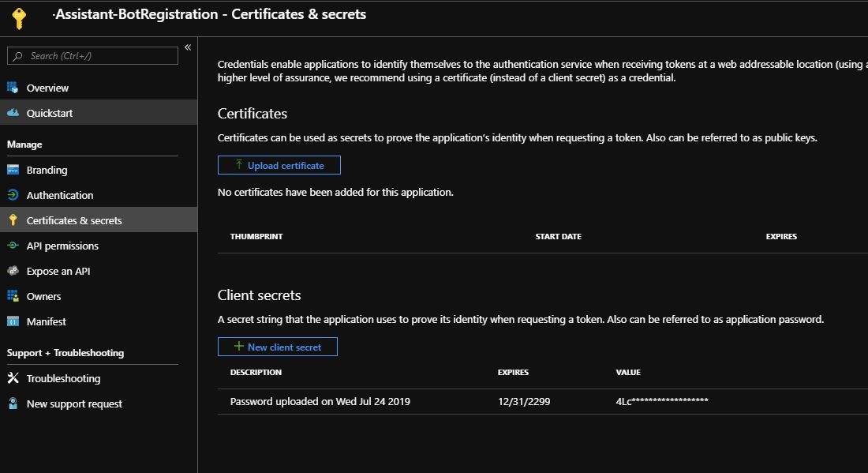Click the Troubleshooting wrench icon
Screen dimensions: 868x473
click(13, 378)
